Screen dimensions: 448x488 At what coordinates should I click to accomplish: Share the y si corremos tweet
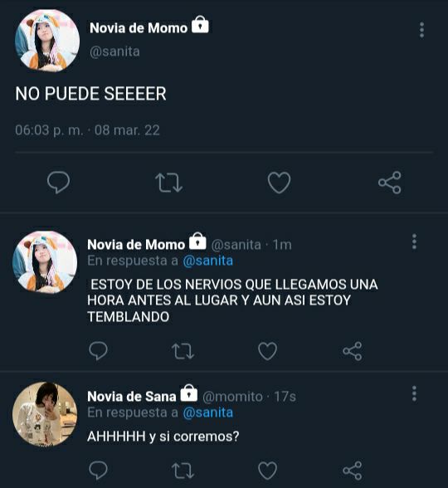coord(352,470)
